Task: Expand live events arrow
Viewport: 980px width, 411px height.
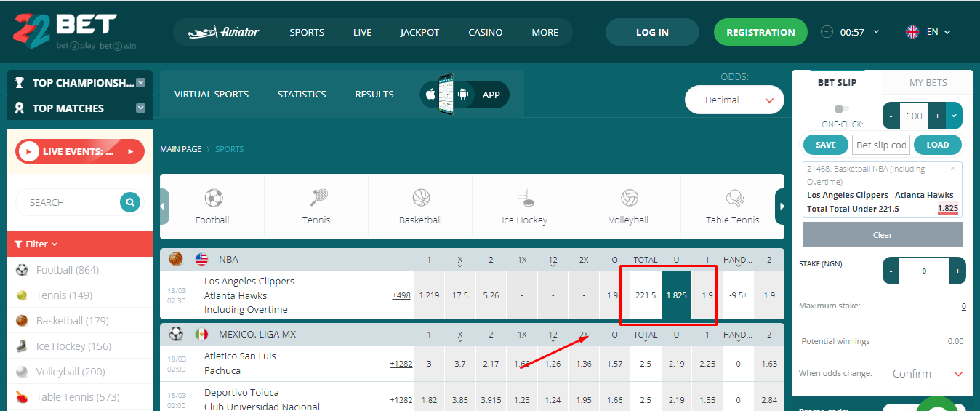Action: 131,151
